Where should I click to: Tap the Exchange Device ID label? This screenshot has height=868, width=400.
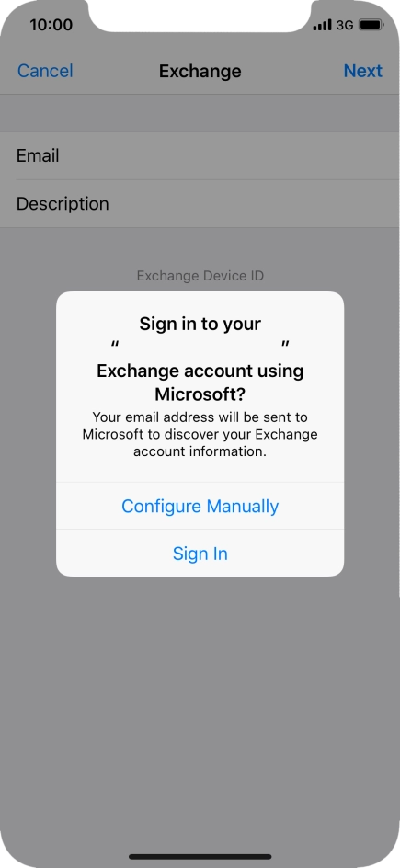[x=200, y=275]
